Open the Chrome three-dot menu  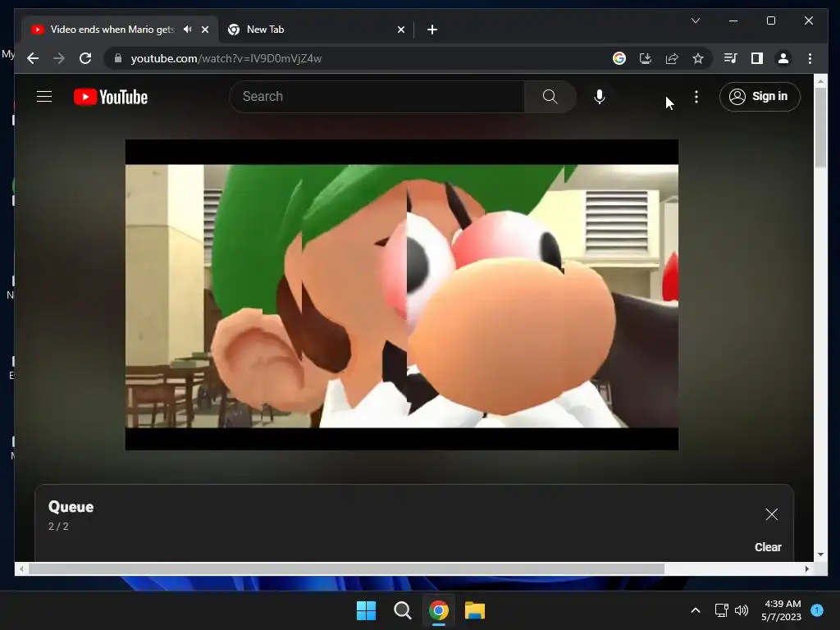click(810, 58)
